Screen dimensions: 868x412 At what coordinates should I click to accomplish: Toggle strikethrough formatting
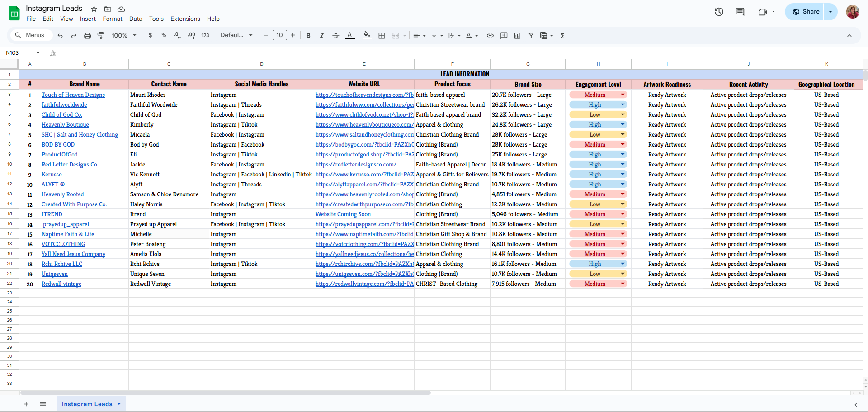335,36
